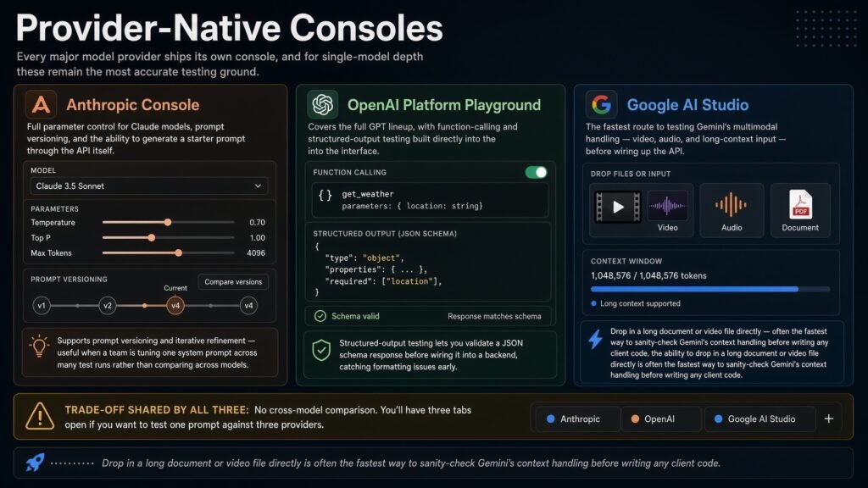Click the rocket icon
This screenshot has width=868, height=488.
point(35,462)
